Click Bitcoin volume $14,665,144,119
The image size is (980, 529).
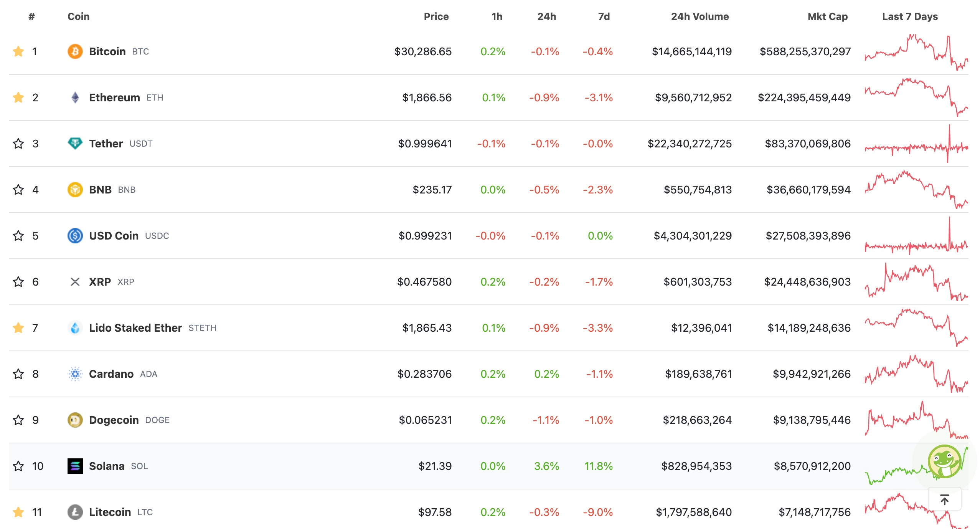click(692, 51)
